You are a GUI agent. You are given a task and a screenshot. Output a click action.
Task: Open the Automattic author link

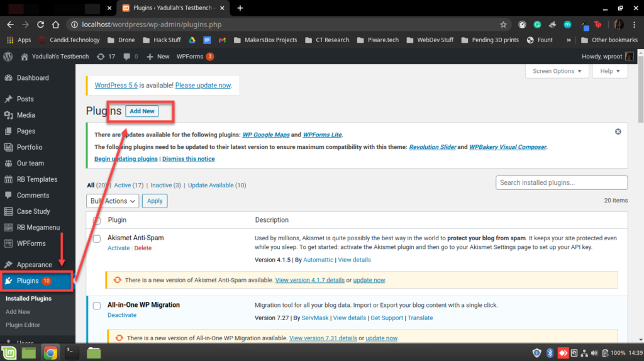click(318, 260)
